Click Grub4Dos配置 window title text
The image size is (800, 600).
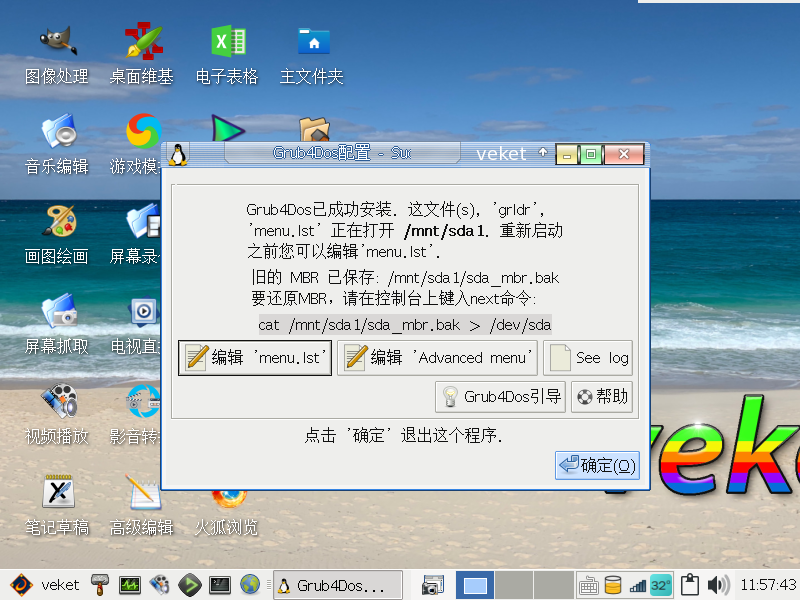tap(342, 153)
